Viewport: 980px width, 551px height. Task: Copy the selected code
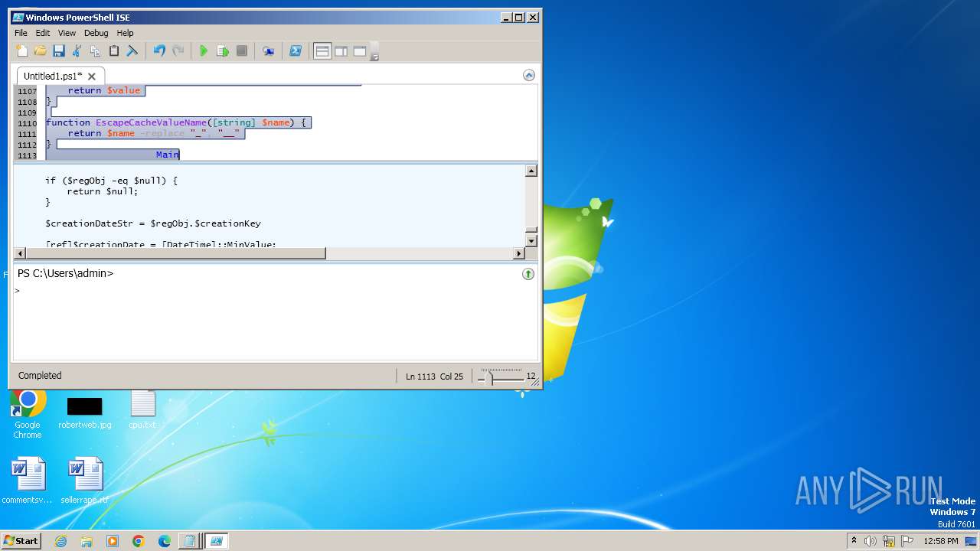tap(95, 51)
